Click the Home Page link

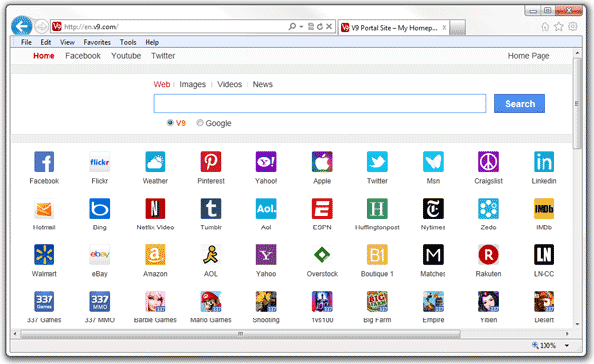point(529,56)
